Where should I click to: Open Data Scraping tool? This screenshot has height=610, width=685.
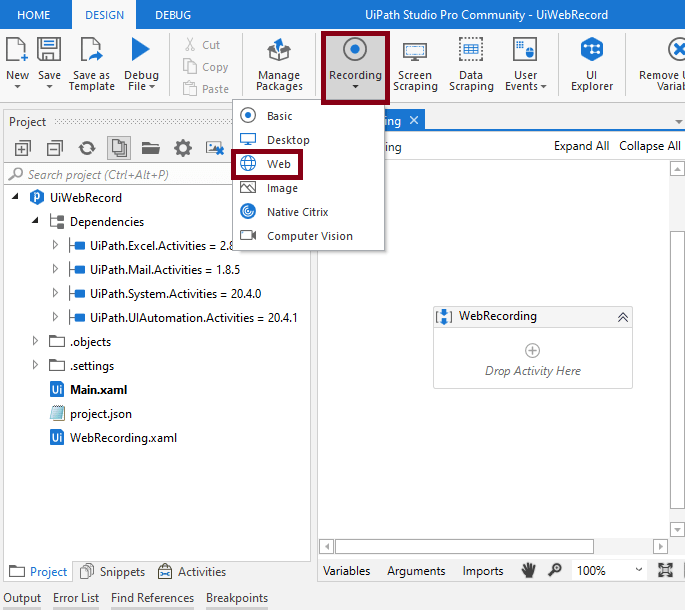point(471,64)
